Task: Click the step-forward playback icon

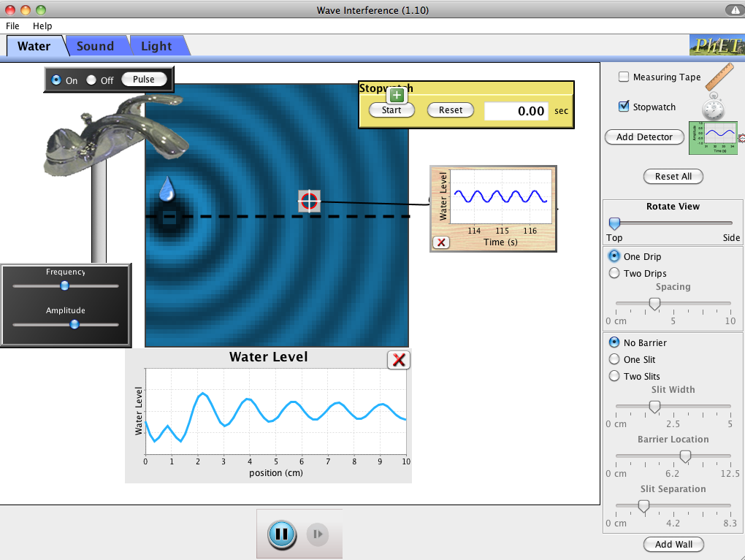Action: point(317,534)
